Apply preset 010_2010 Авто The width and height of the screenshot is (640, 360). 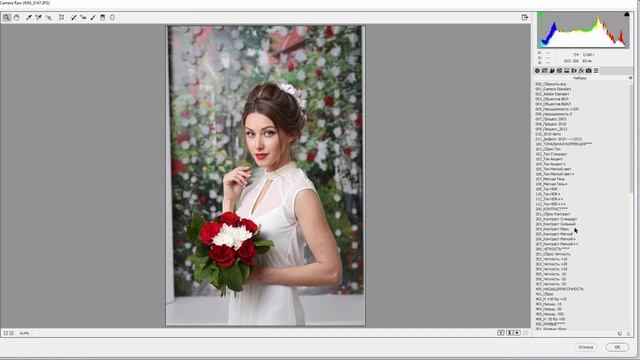(548, 134)
